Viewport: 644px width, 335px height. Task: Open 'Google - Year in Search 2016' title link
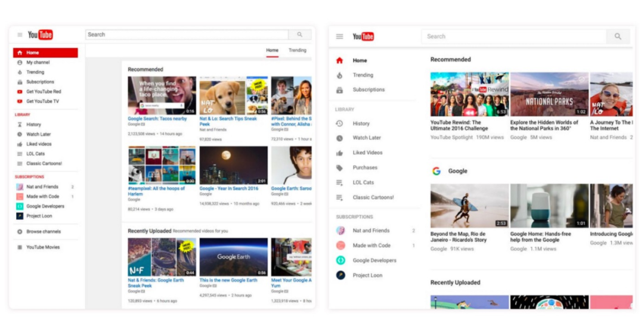[229, 188]
